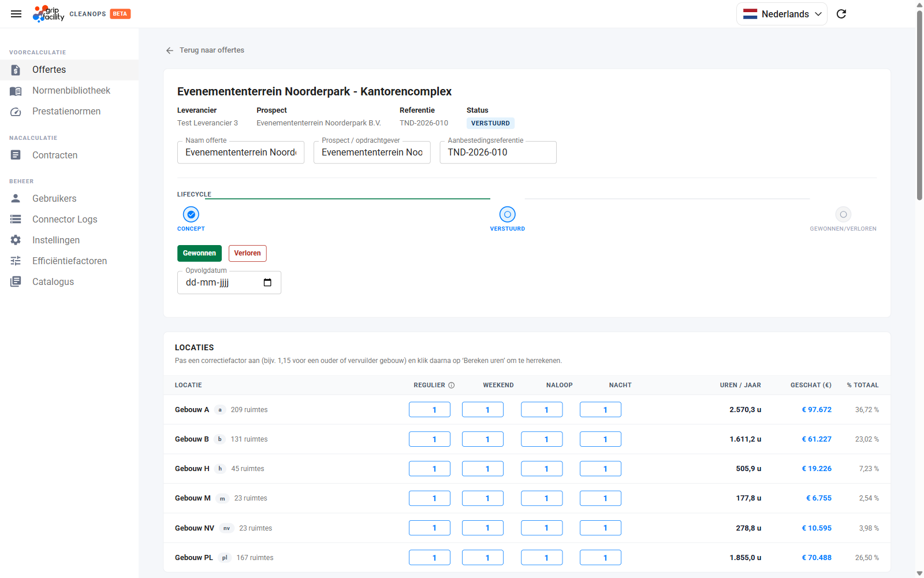
Task: Click the 'TND-2026-010' Referentie value
Action: [424, 123]
